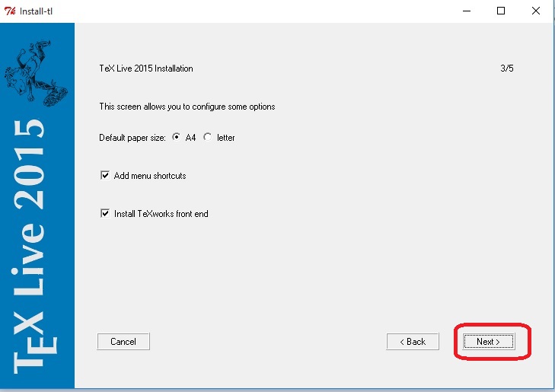Choose the letter paper size radio button

point(208,138)
